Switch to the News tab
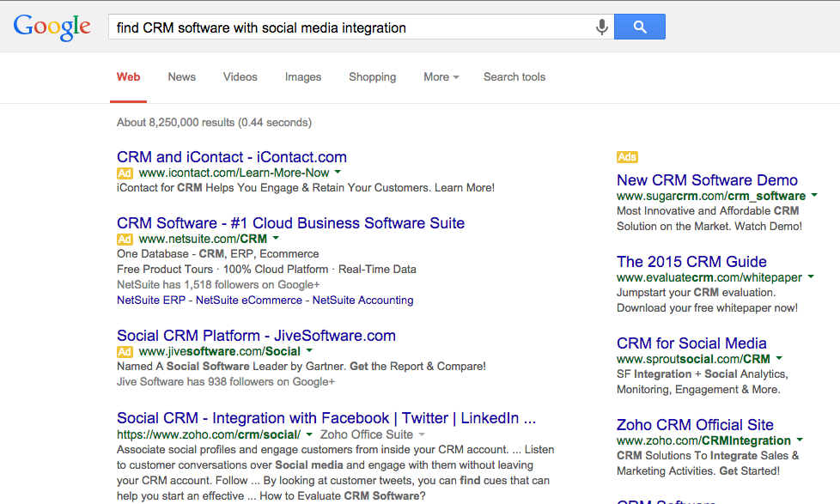This screenshot has height=504, width=840. click(x=181, y=77)
